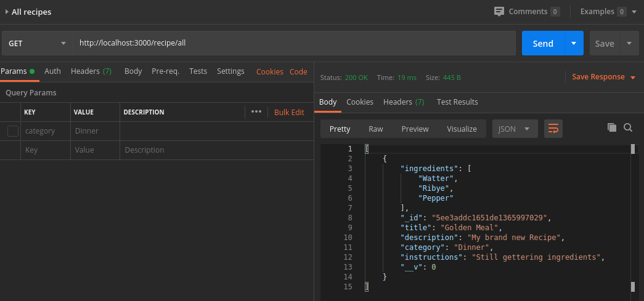Click the response body scrollbar
The width and height of the screenshot is (644, 301).
[633, 217]
